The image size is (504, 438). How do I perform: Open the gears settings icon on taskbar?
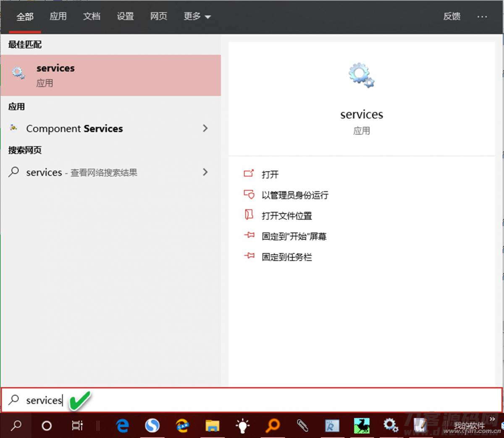pyautogui.click(x=391, y=425)
